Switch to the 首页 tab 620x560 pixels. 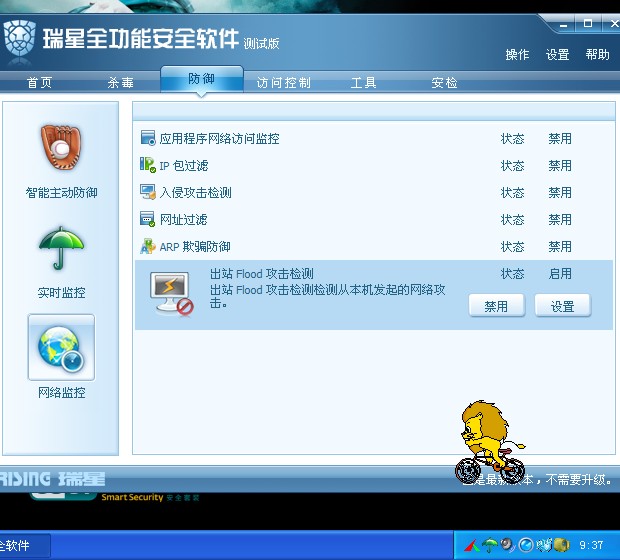40,83
